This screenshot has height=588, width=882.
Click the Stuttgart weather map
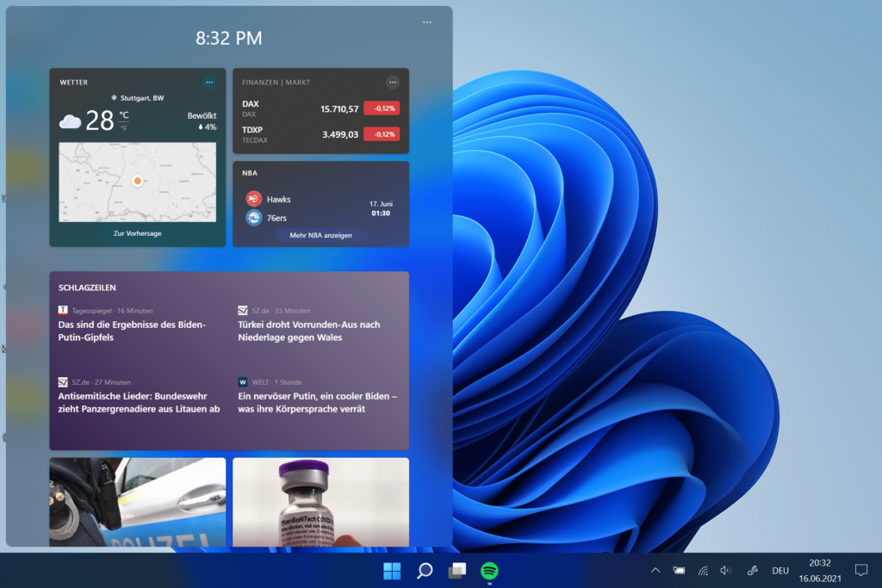(x=138, y=182)
